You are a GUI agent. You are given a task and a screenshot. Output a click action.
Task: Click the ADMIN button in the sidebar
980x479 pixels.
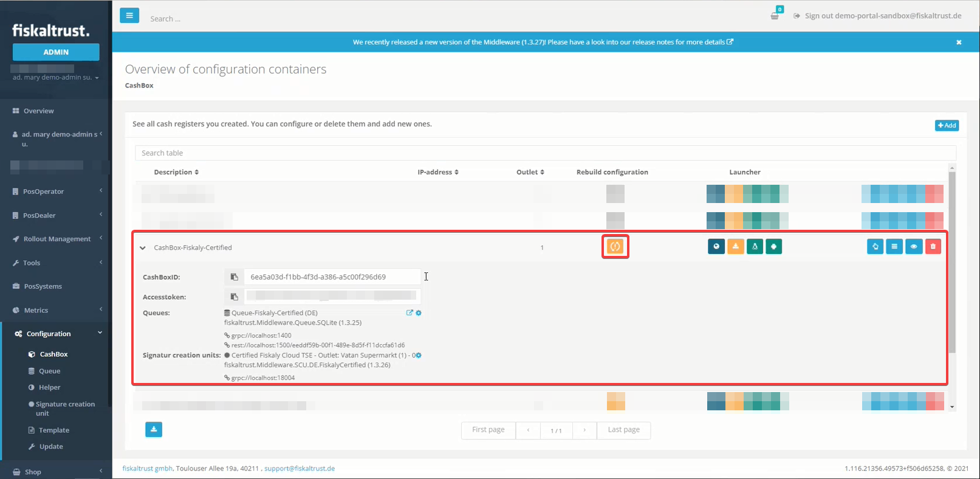pos(56,52)
